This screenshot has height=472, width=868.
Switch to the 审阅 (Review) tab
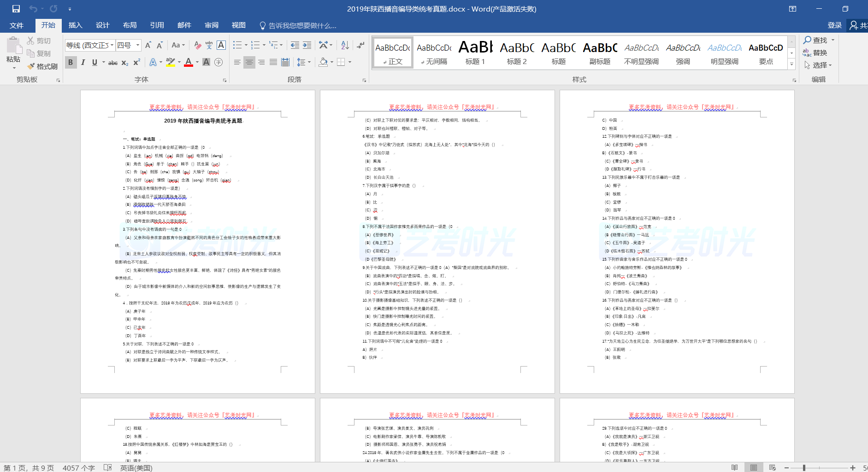pos(212,25)
